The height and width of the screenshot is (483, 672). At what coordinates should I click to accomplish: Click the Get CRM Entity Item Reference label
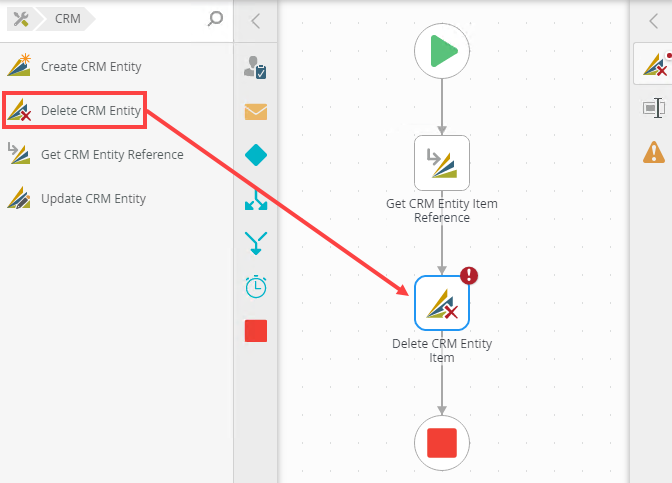point(442,210)
